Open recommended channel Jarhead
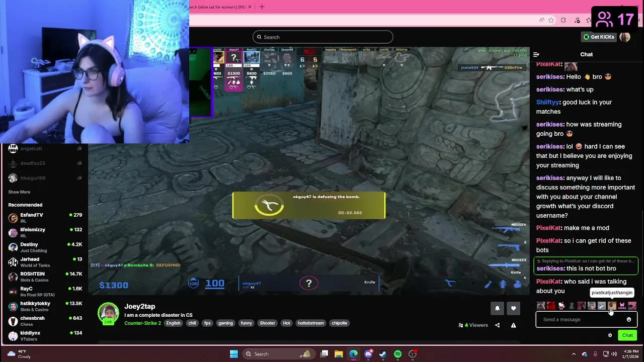 pos(45,262)
